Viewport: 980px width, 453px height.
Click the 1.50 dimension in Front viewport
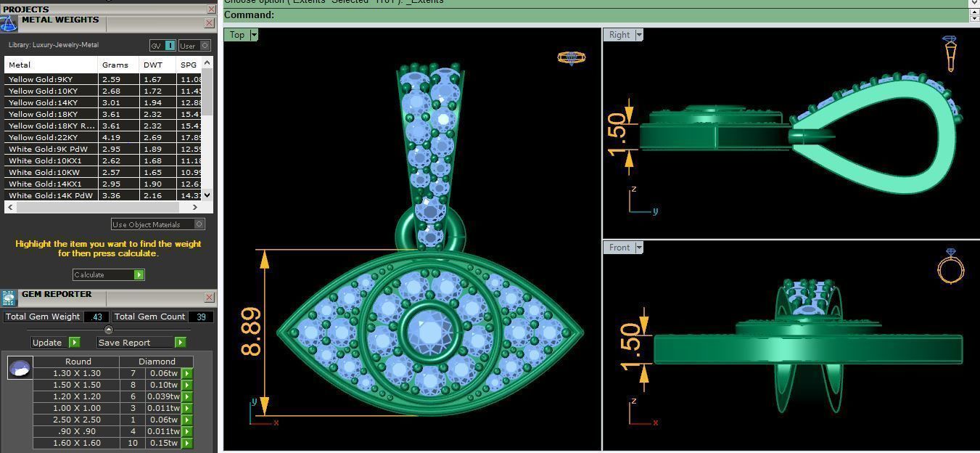631,348
